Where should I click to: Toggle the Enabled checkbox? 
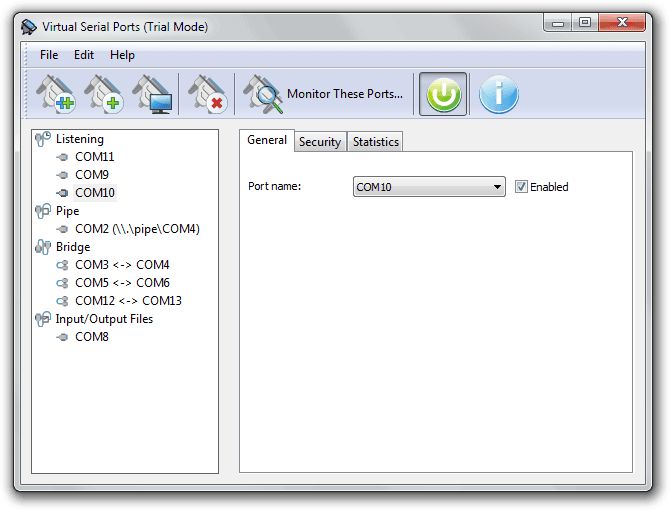pos(521,187)
